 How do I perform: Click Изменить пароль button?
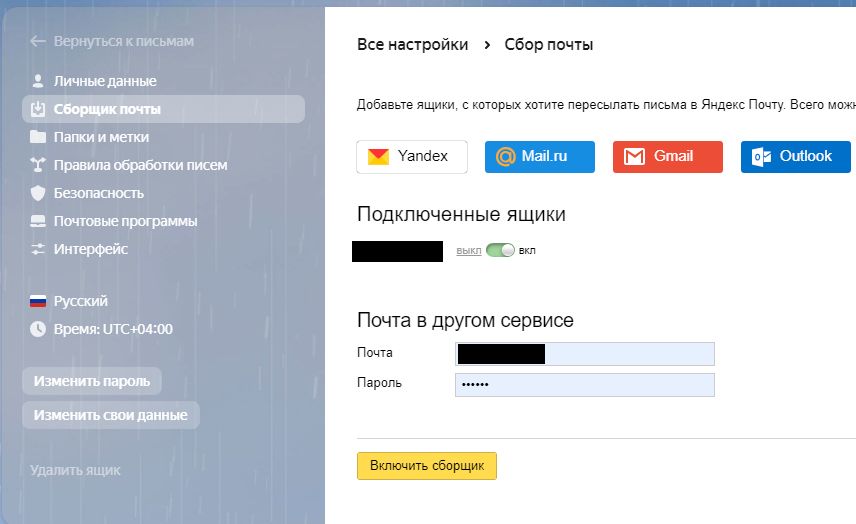pos(92,381)
